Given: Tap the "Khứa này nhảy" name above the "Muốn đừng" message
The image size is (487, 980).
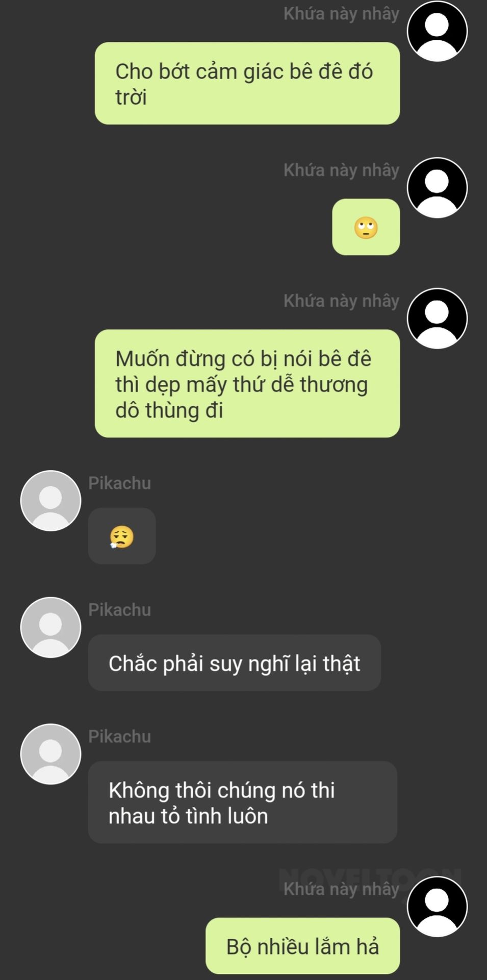Looking at the screenshot, I should 341,301.
